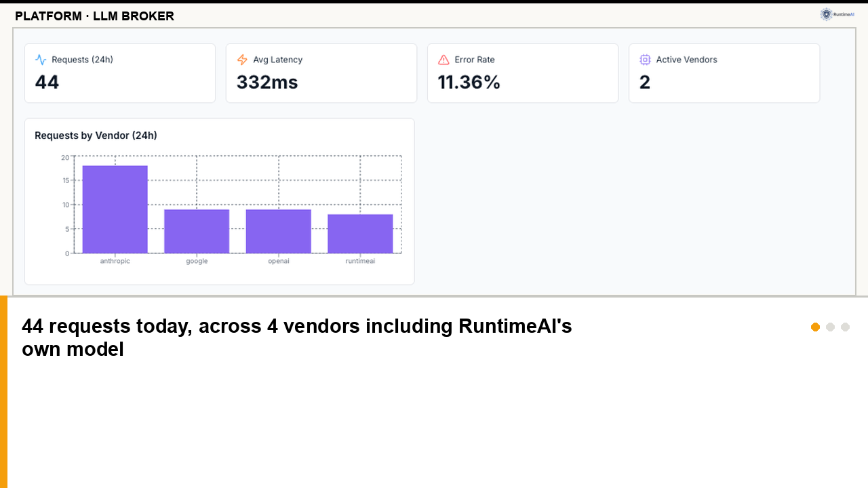Click the "5" y-axis tick label

tap(67, 229)
